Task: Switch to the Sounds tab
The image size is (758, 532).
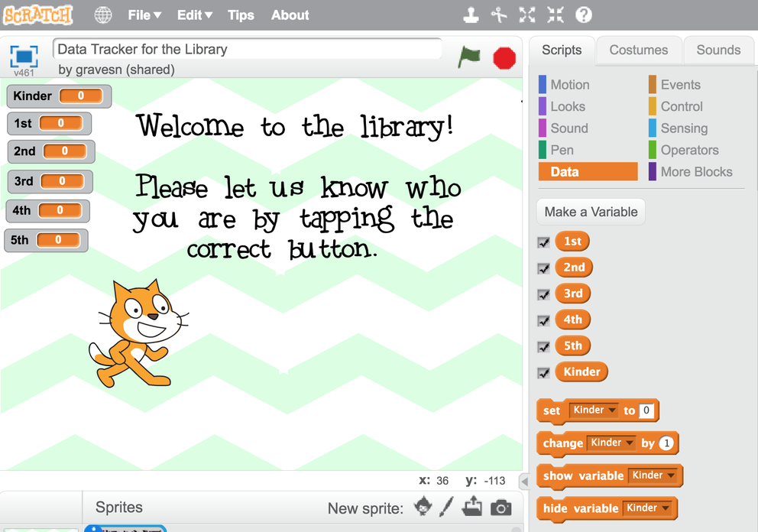Action: pyautogui.click(x=718, y=50)
